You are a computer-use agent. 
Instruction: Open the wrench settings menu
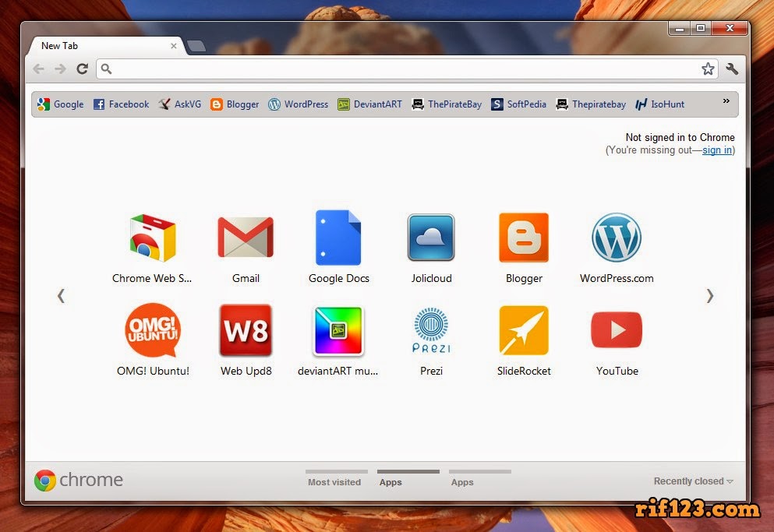732,69
